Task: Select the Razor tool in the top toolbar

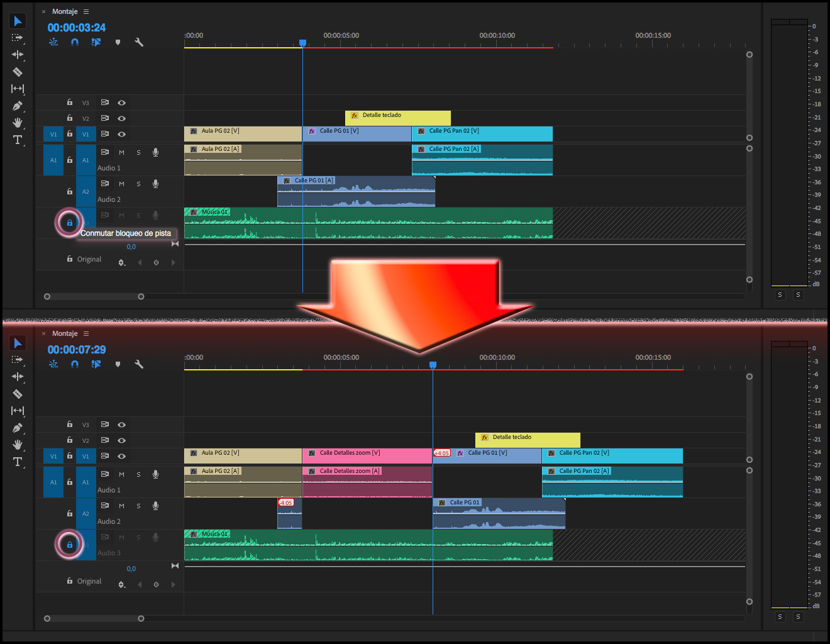Action: (x=18, y=72)
